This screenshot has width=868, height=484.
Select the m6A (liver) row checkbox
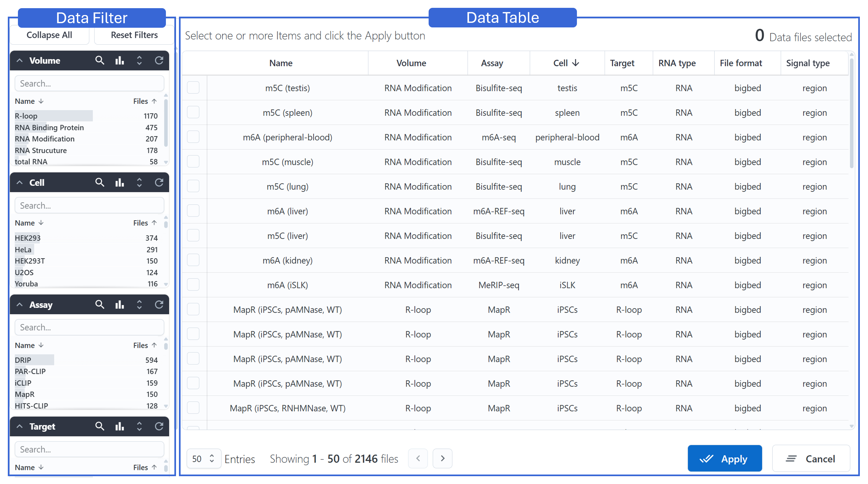[193, 211]
